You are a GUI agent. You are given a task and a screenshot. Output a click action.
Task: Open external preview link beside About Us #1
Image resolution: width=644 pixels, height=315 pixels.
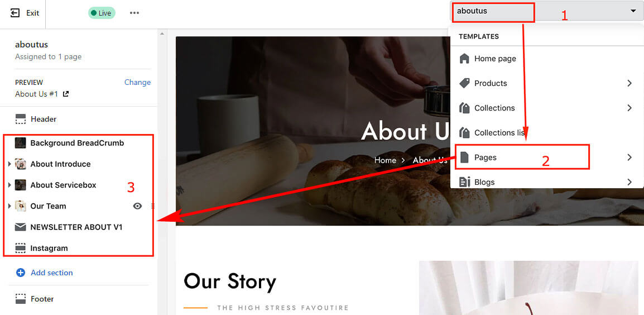tap(65, 94)
